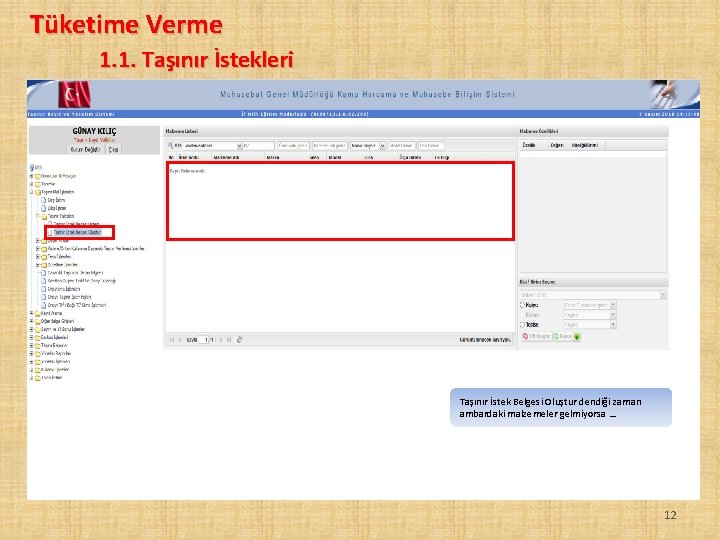Click the Kurum Değiştir button
The height and width of the screenshot is (540, 720).
point(85,149)
